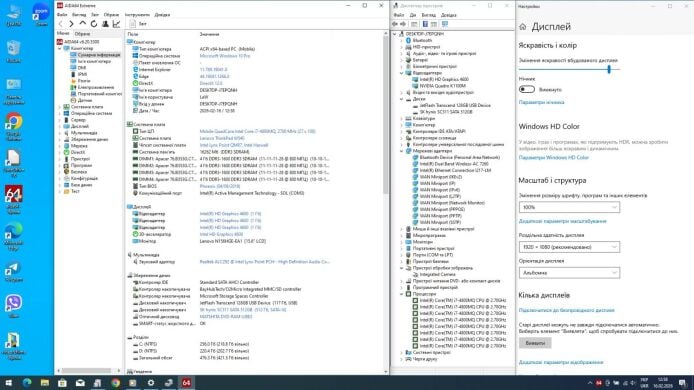Click the Поле column header in AIDA64

click(133, 34)
